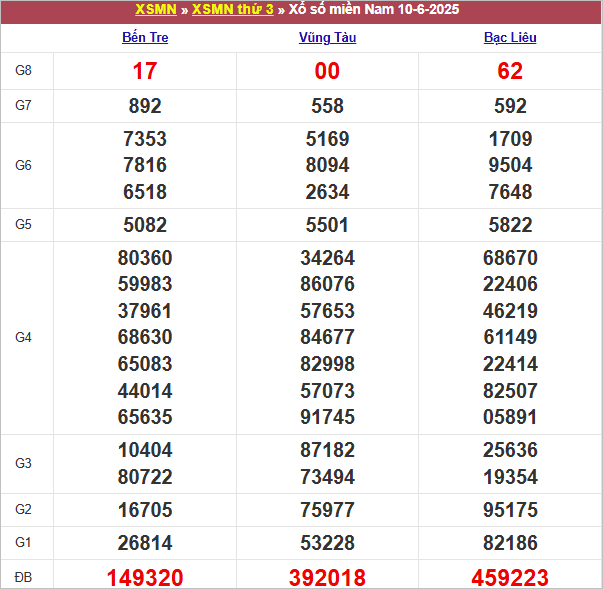Open the XSMN link in header

tap(156, 9)
